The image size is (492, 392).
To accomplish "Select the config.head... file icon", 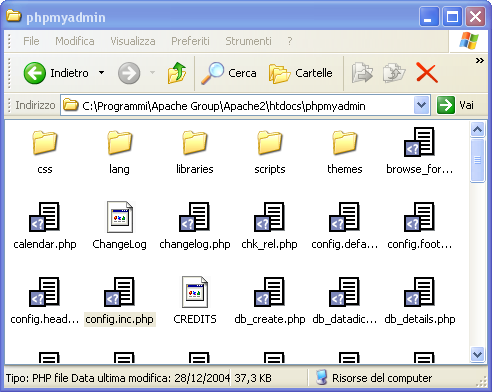I will [44, 292].
